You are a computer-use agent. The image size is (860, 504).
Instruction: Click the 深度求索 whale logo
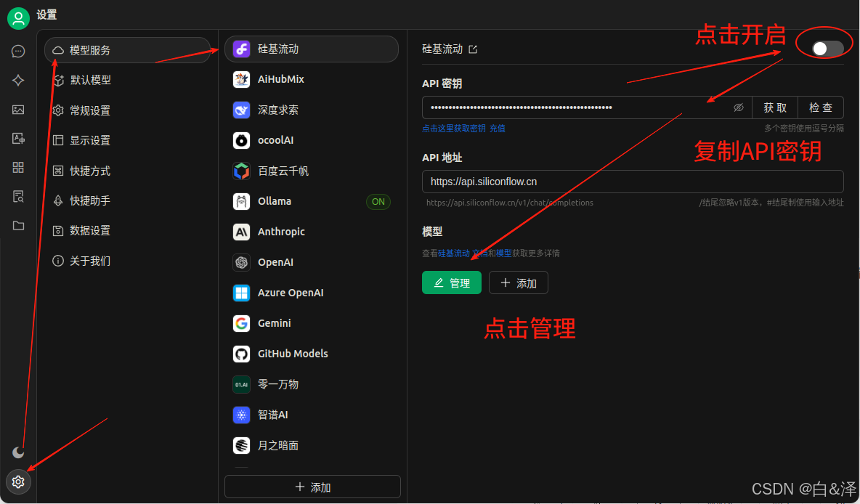(241, 110)
